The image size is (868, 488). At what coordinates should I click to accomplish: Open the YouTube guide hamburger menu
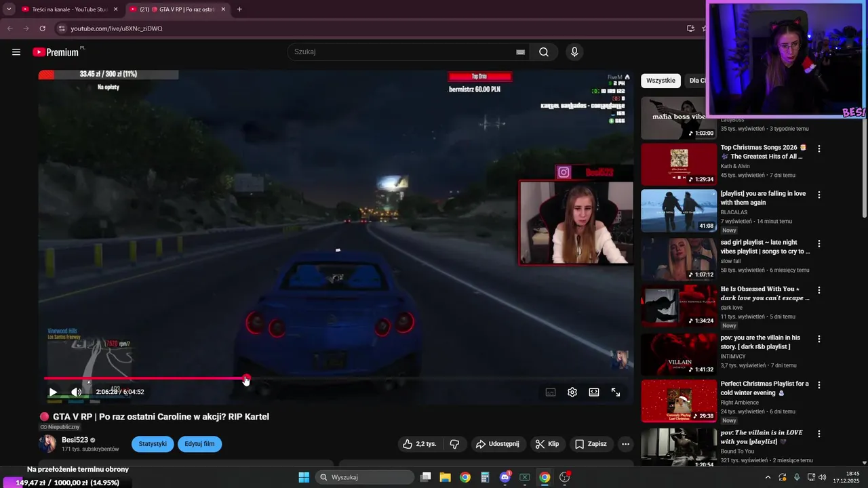[16, 52]
